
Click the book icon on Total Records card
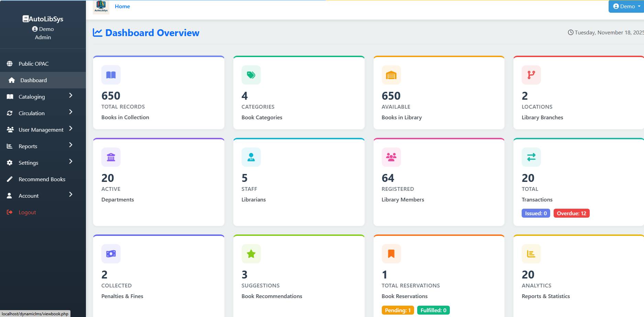pos(111,75)
